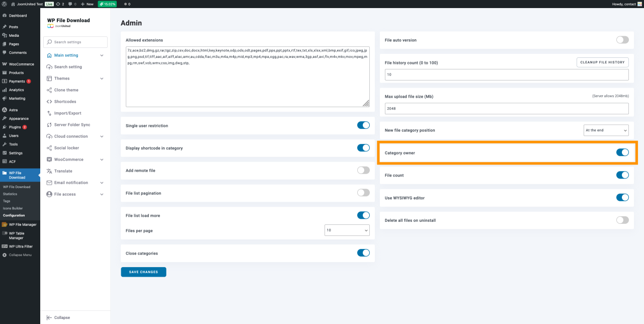This screenshot has height=324, width=644.
Task: Click the Allowed extensions text area
Action: pyautogui.click(x=248, y=76)
